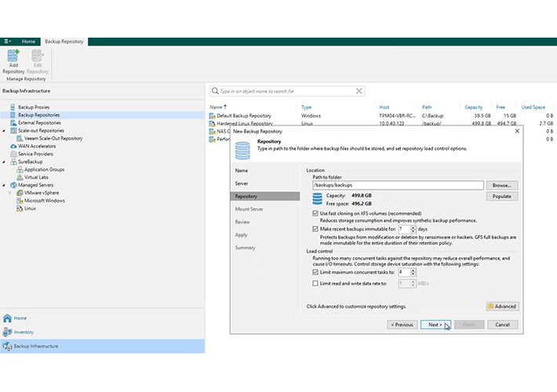Open Backup Infrastructure view icon
The image size is (557, 392).
point(8,347)
